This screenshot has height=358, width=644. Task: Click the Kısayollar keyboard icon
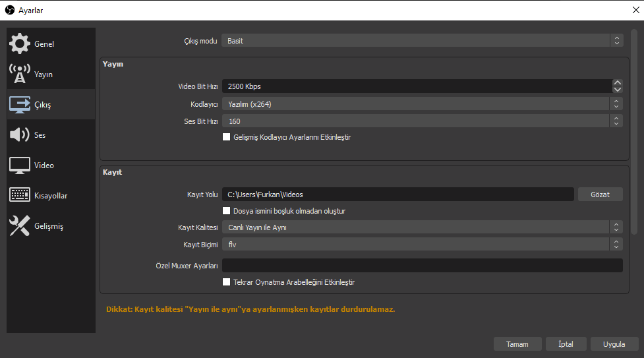tap(19, 195)
